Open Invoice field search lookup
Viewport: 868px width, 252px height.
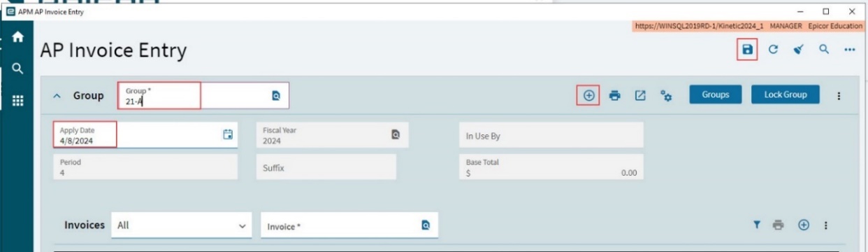point(425,225)
